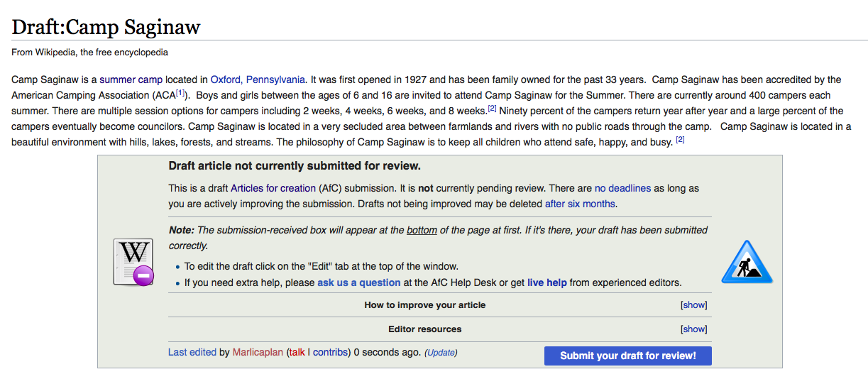Open Marlicaplan's "talk" page link
868x379 pixels.
297,352
